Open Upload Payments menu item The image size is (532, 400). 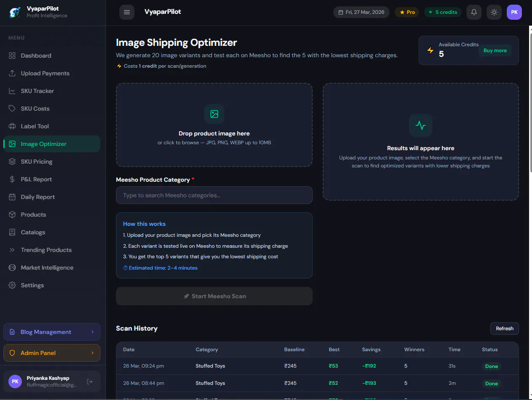point(52,73)
